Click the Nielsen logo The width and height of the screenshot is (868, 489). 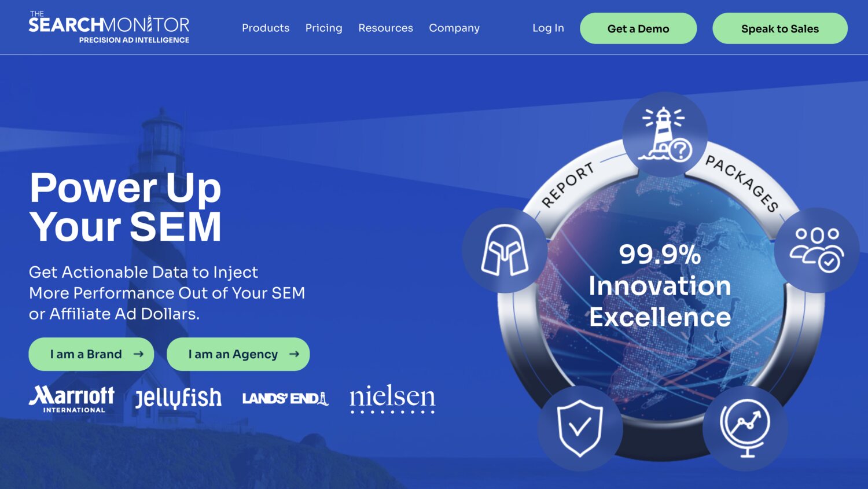pos(392,398)
